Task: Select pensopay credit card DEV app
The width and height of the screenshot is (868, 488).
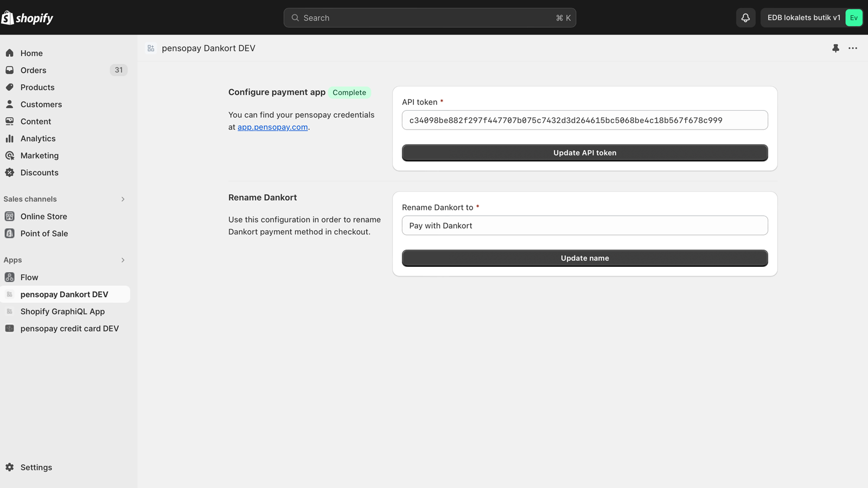Action: click(x=65, y=329)
